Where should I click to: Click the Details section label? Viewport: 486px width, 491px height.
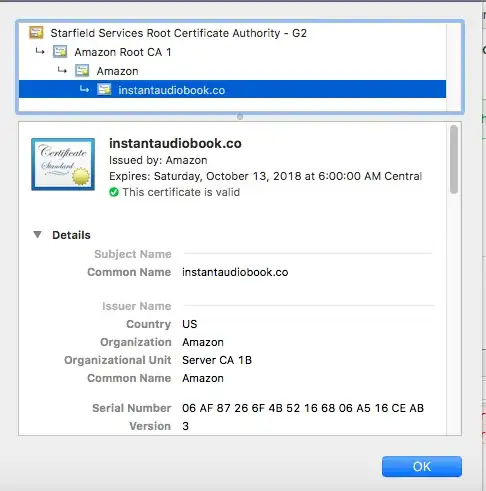point(71,235)
